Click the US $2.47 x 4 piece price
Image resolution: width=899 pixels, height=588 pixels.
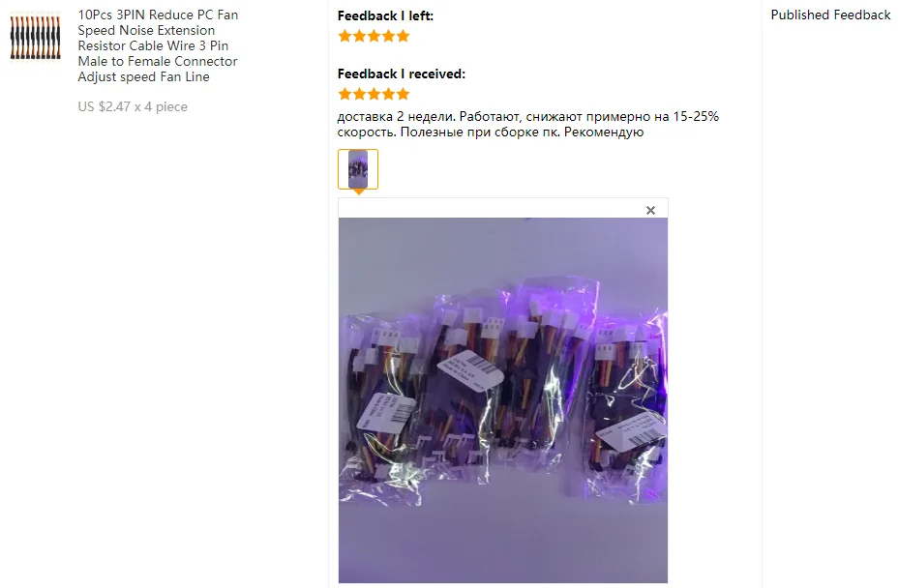pos(133,106)
